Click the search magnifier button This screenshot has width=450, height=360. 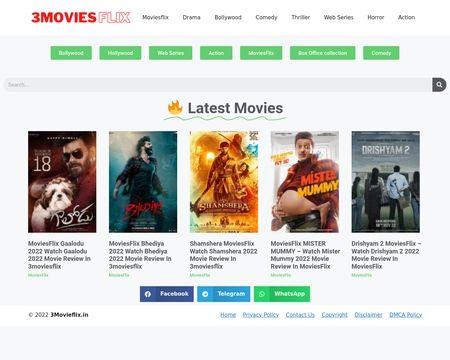(x=439, y=85)
